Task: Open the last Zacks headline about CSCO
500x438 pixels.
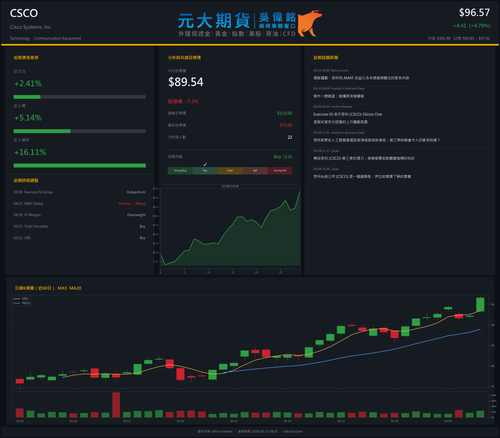Action: pos(362,176)
